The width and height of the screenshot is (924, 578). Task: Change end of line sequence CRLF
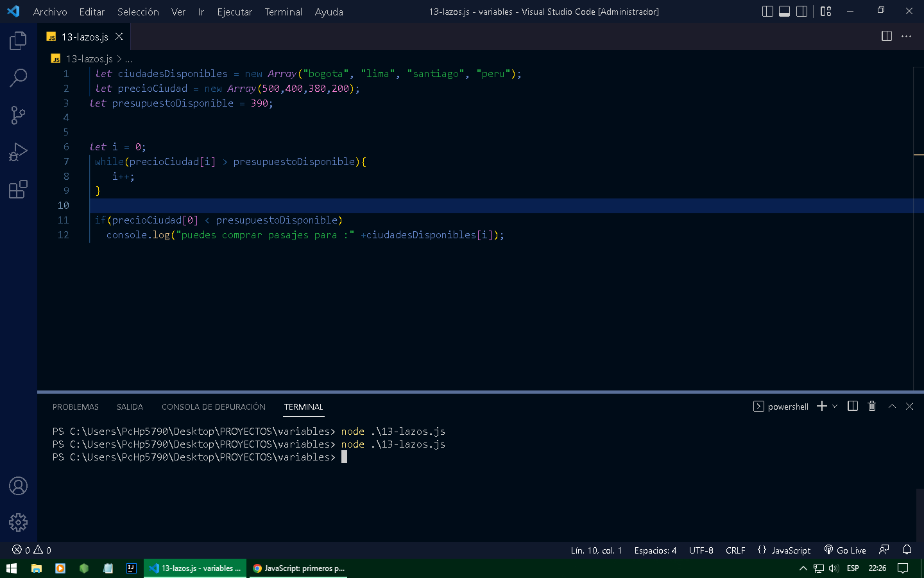click(x=735, y=550)
